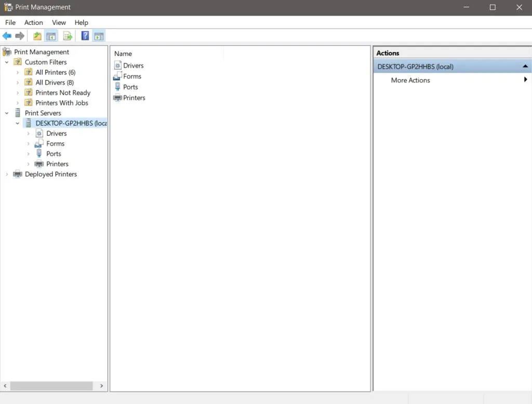Click the tree horizontal scrollbar thumb

point(51,386)
